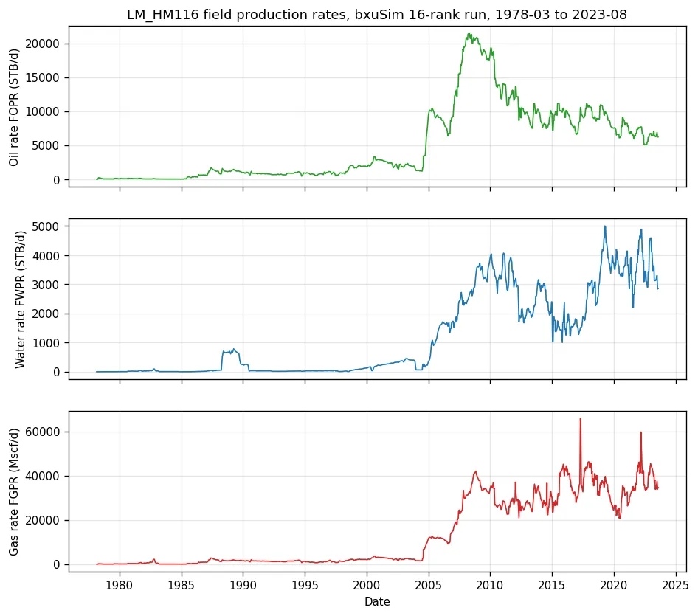Click the "Date" x-axis label
Image resolution: width=698 pixels, height=616 pixels.
tap(377, 602)
